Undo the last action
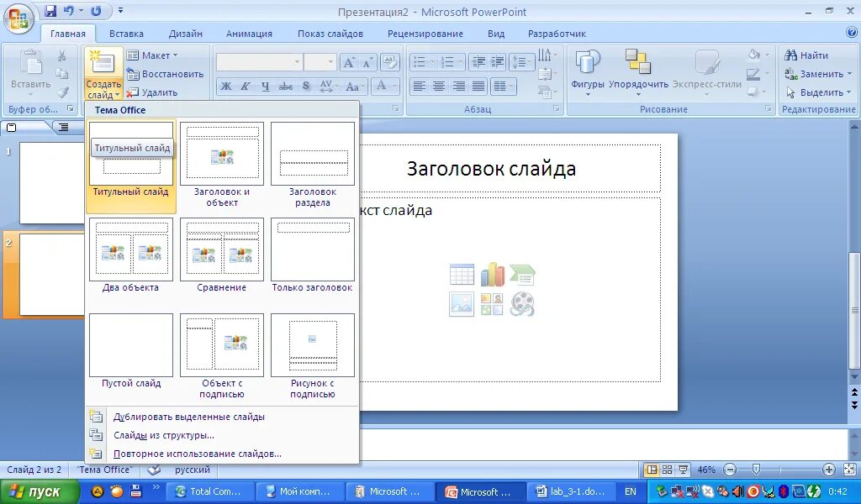Image resolution: width=861 pixels, height=504 pixels. (x=69, y=11)
